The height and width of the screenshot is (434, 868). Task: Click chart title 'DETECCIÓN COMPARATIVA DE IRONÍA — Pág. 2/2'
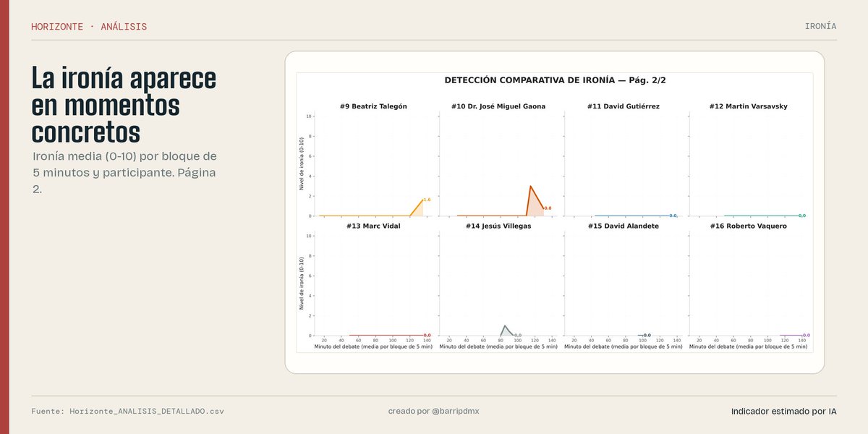tap(555, 80)
